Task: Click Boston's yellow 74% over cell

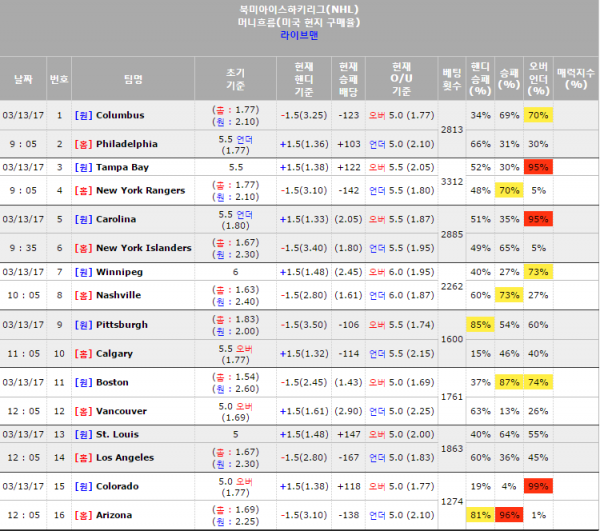Action: (x=538, y=383)
